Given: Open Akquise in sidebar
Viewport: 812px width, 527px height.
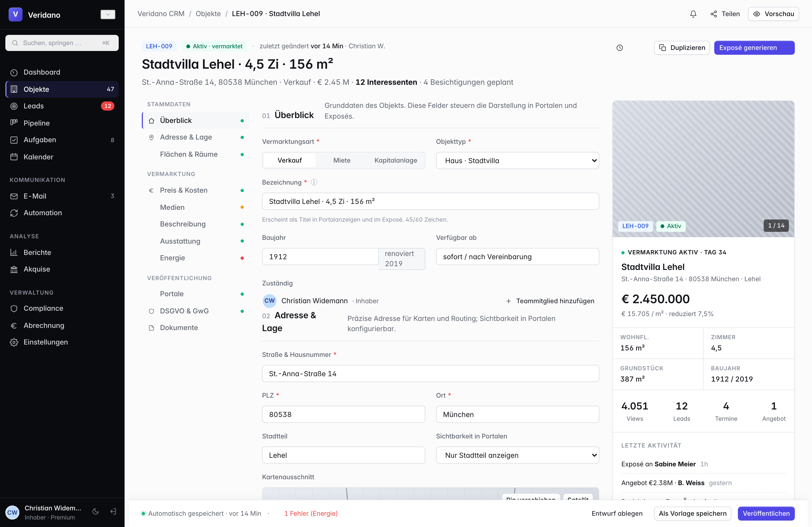Looking at the screenshot, I should click(x=62, y=269).
